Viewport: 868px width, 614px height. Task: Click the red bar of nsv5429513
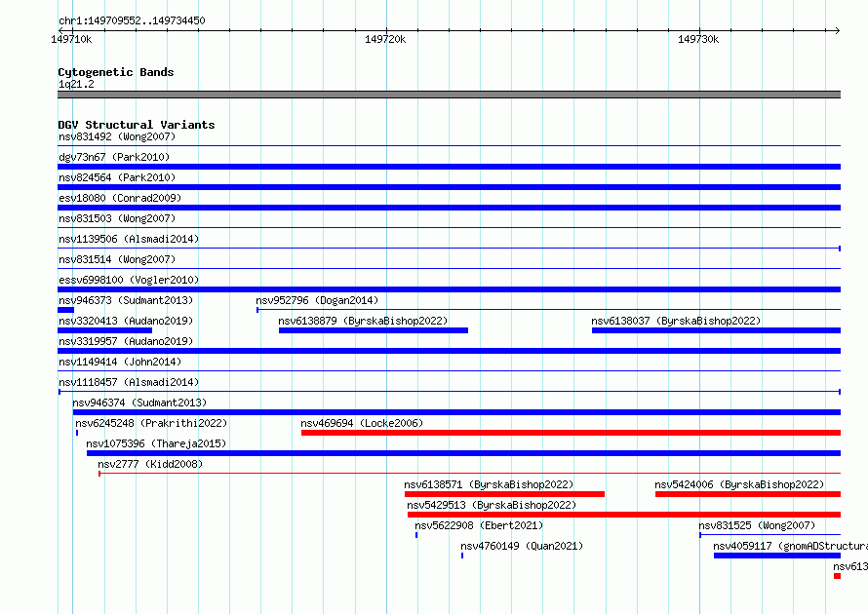pyautogui.click(x=624, y=515)
